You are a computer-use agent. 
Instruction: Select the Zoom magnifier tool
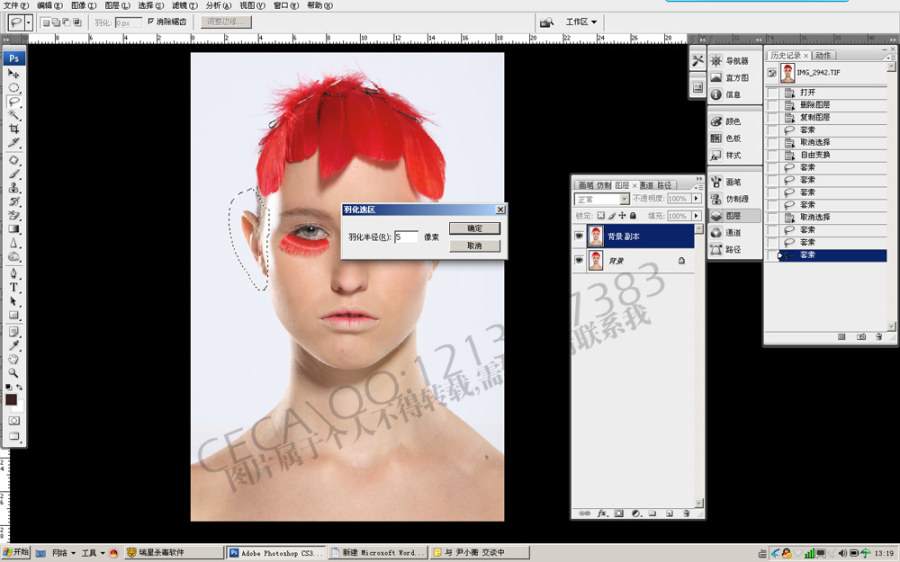[x=14, y=373]
